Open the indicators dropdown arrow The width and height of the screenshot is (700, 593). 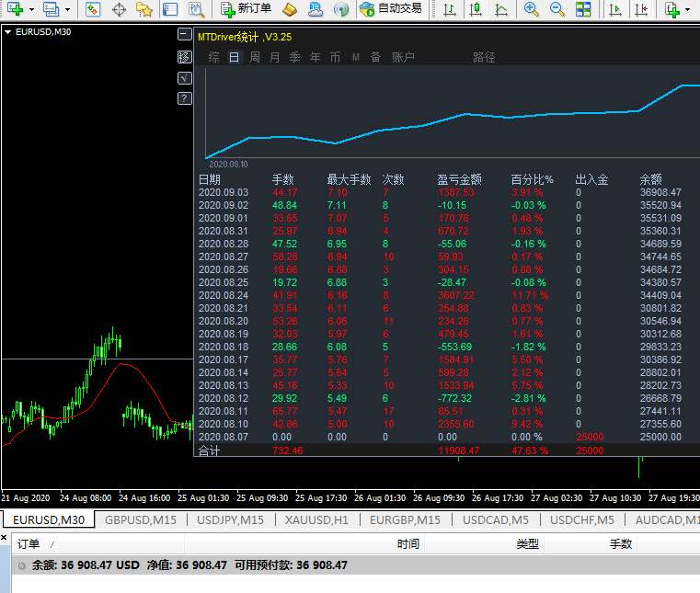(687, 9)
